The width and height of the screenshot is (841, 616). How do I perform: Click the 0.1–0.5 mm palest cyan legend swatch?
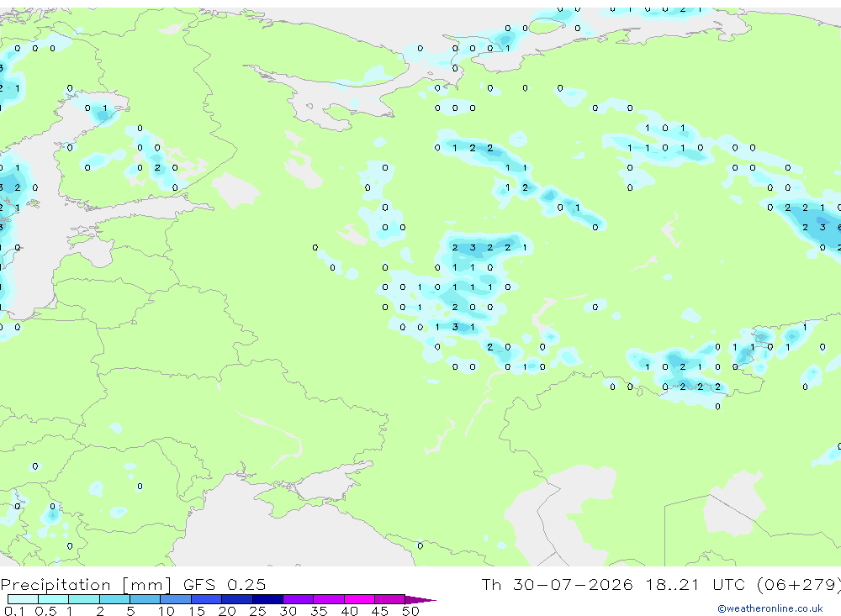(x=23, y=599)
